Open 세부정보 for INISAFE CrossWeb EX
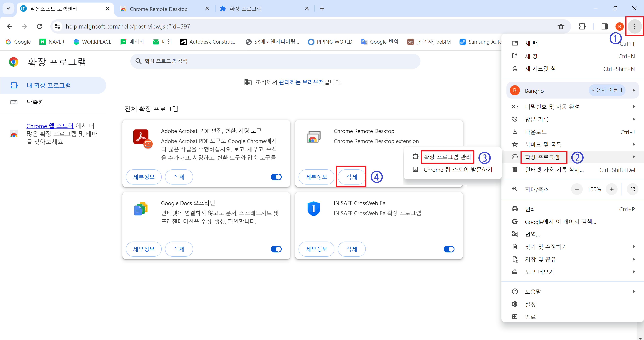This screenshot has width=644, height=340. click(316, 249)
